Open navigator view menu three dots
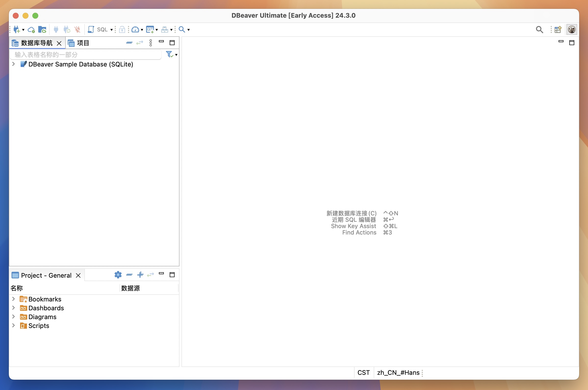 point(151,43)
